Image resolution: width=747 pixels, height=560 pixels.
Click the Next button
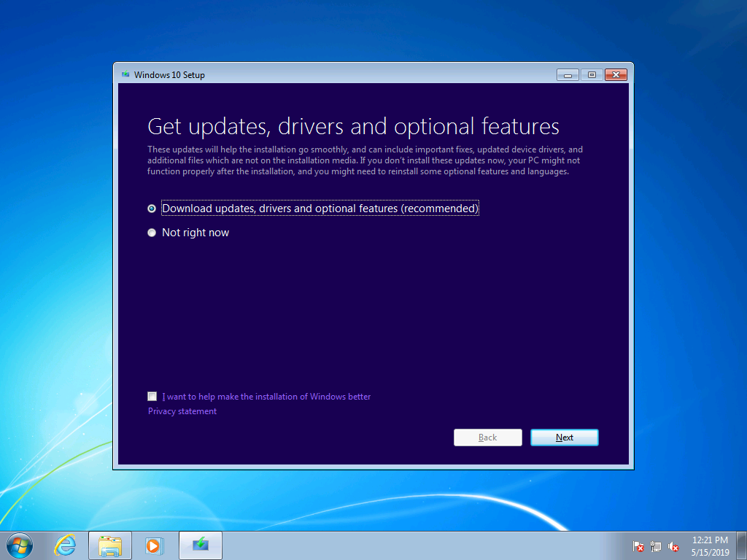(x=564, y=437)
